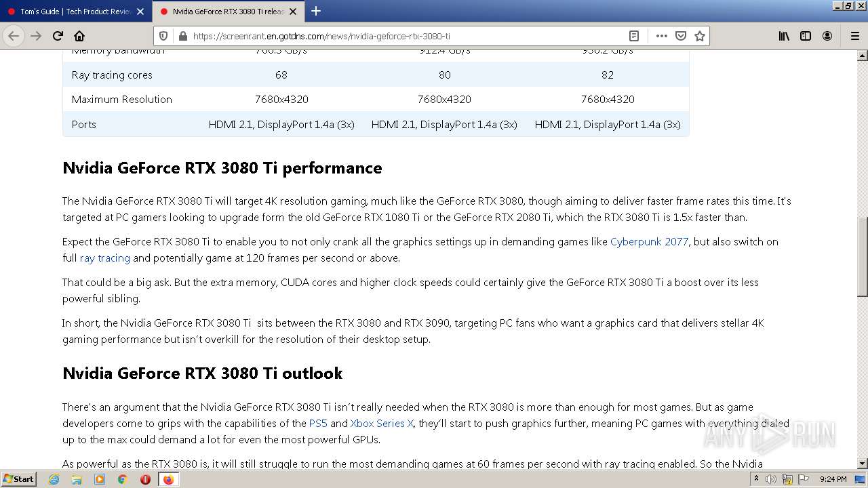Switch to the Tom's Guide tab
Image resolution: width=868 pixels, height=488 pixels.
tap(76, 12)
